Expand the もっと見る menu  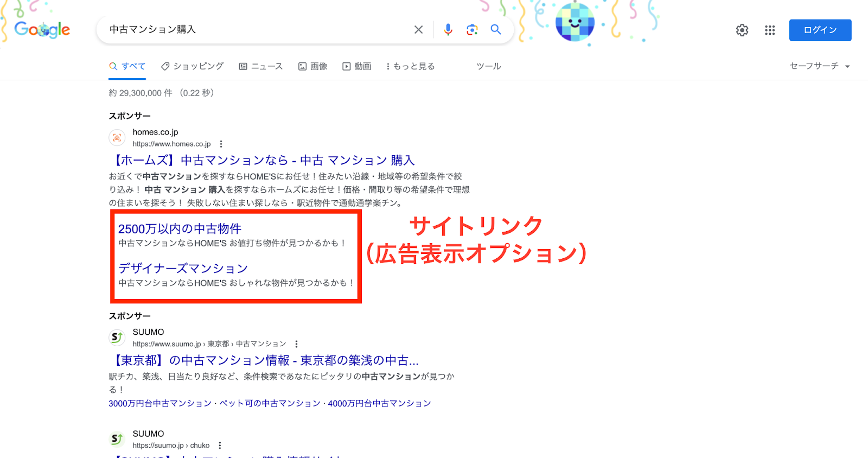pos(410,66)
